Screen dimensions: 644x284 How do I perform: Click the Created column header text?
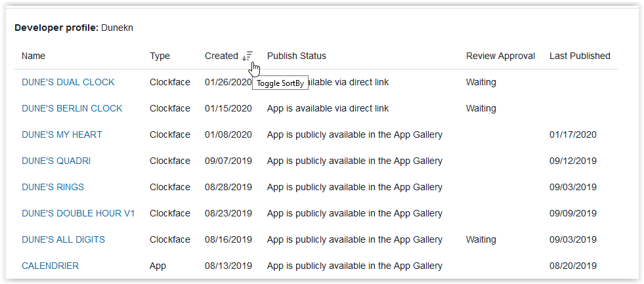221,56
